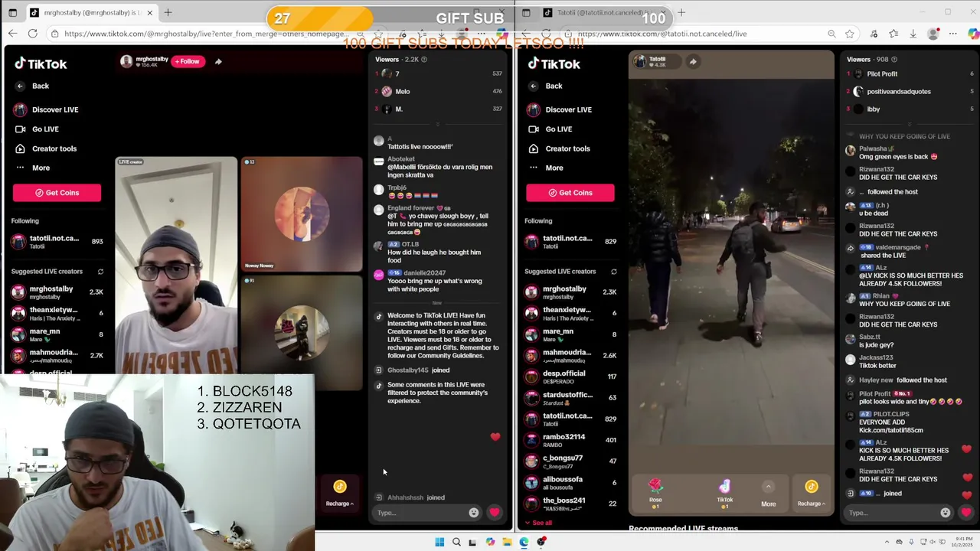
Task: Open emoji picker in left window chat
Action: click(x=474, y=513)
